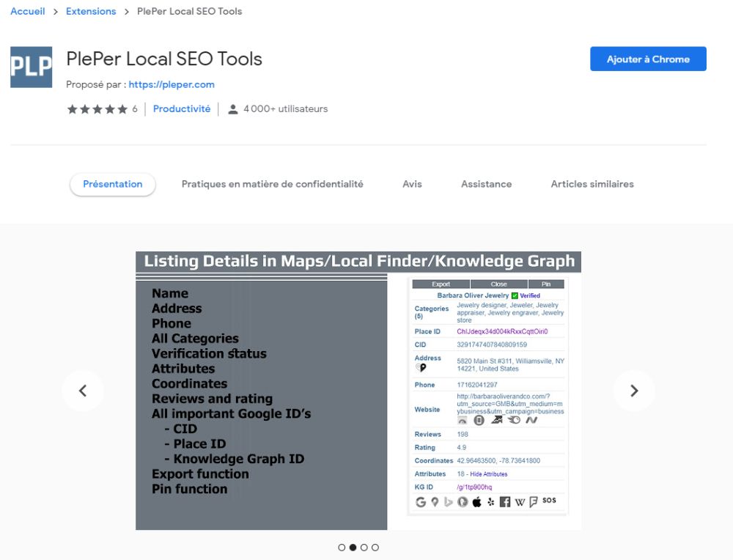Open the Présentation tab
The width and height of the screenshot is (733, 560).
point(113,184)
